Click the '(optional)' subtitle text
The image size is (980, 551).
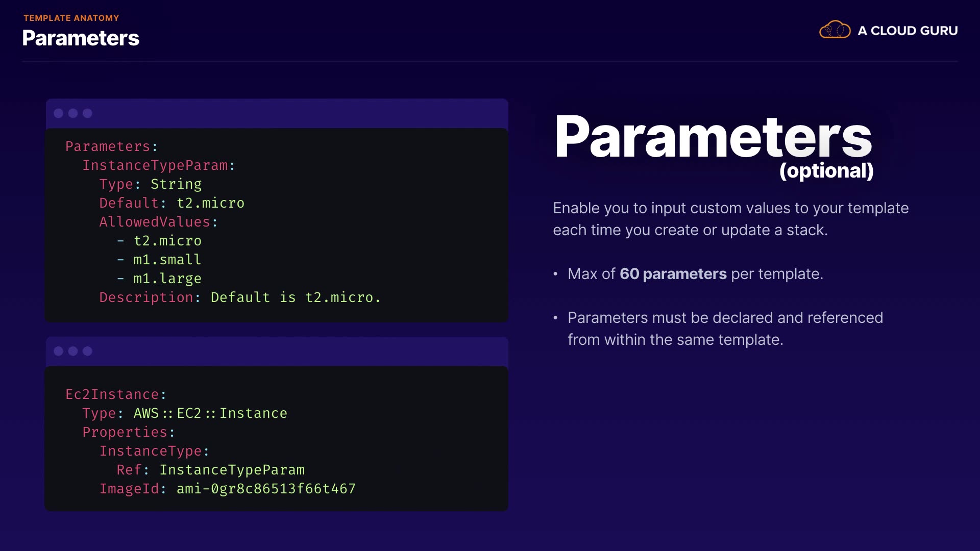coord(826,171)
